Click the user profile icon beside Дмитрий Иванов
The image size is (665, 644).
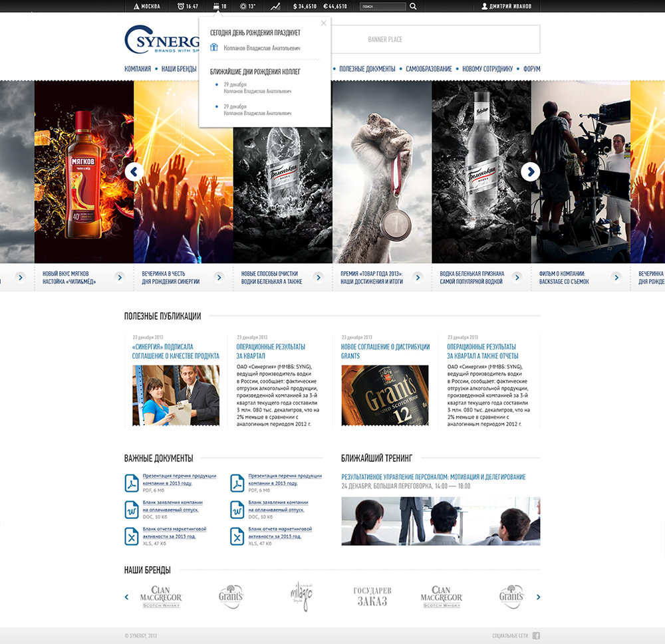pos(484,7)
